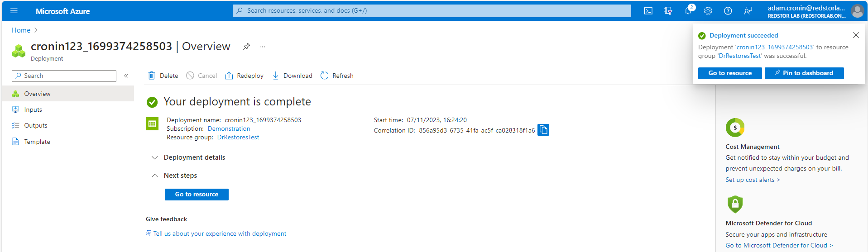This screenshot has height=252, width=868.
Task: Open the DrRestoresTest resource group link
Action: pos(238,137)
